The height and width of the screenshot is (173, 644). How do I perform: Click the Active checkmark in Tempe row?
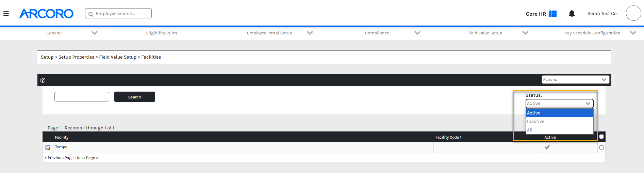coord(547,147)
